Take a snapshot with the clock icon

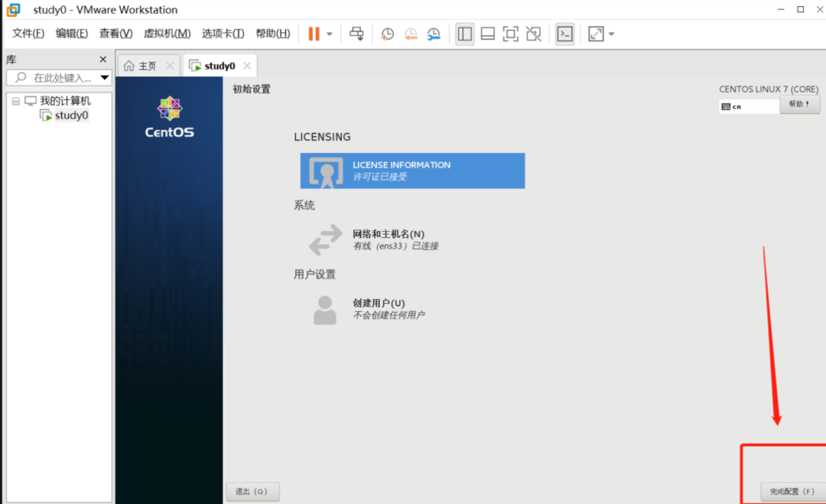point(387,34)
